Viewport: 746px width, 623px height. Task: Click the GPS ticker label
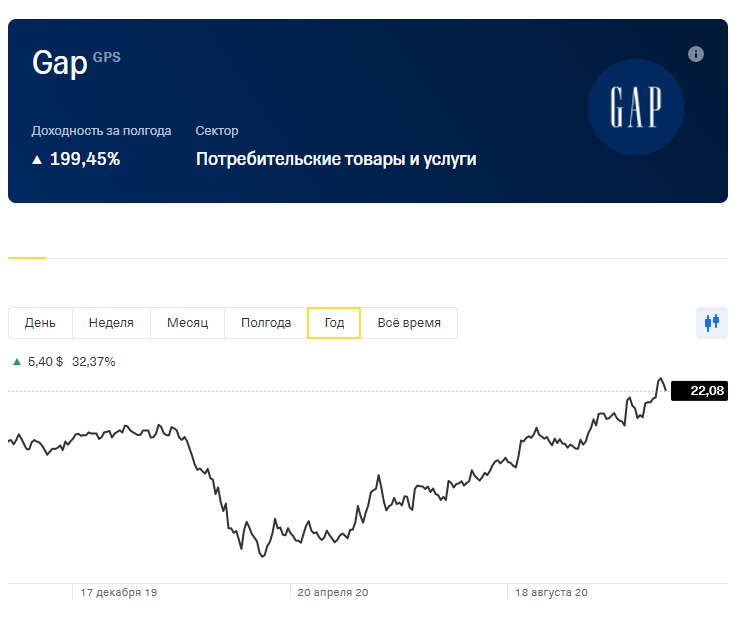pyautogui.click(x=107, y=58)
